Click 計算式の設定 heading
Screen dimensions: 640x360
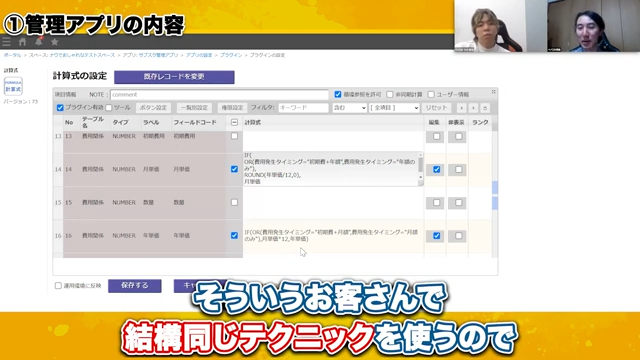coord(80,76)
